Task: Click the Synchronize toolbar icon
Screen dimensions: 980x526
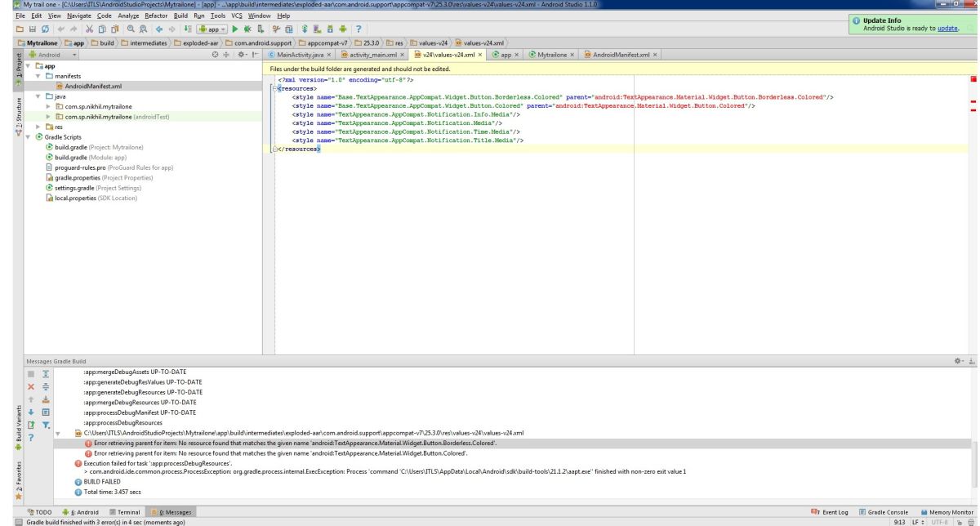Action: point(45,29)
